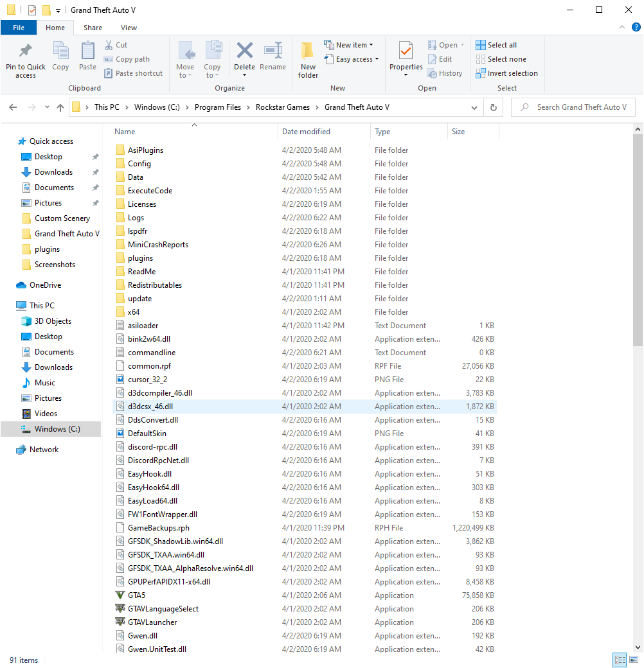The width and height of the screenshot is (644, 668).
Task: Open the Copy to dropdown
Action: click(x=212, y=71)
